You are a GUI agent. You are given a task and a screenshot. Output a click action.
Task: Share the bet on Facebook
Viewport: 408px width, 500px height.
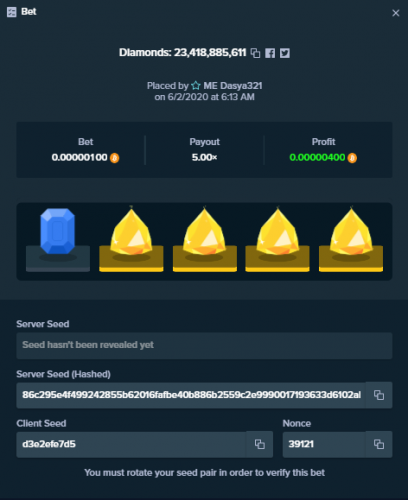270,53
